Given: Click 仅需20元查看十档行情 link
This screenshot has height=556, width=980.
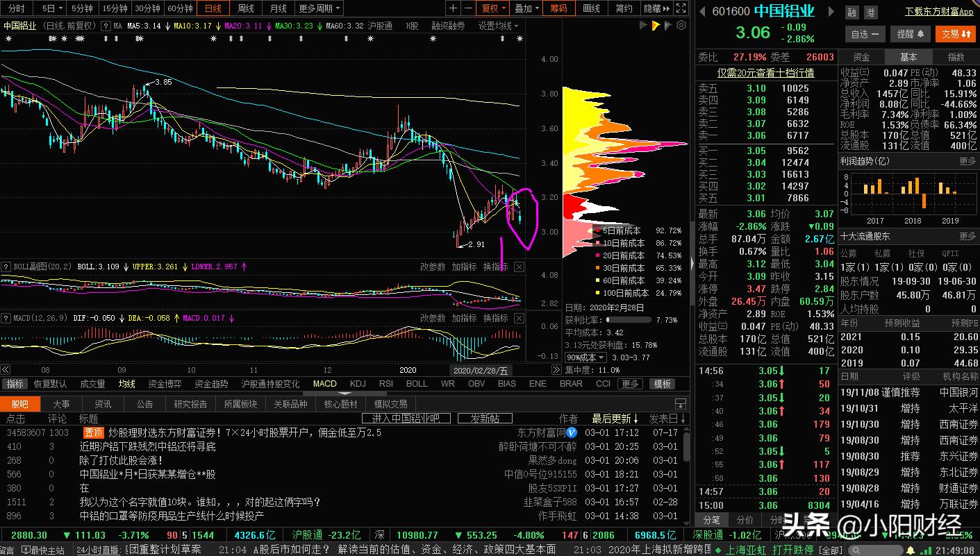Looking at the screenshot, I should click(766, 73).
